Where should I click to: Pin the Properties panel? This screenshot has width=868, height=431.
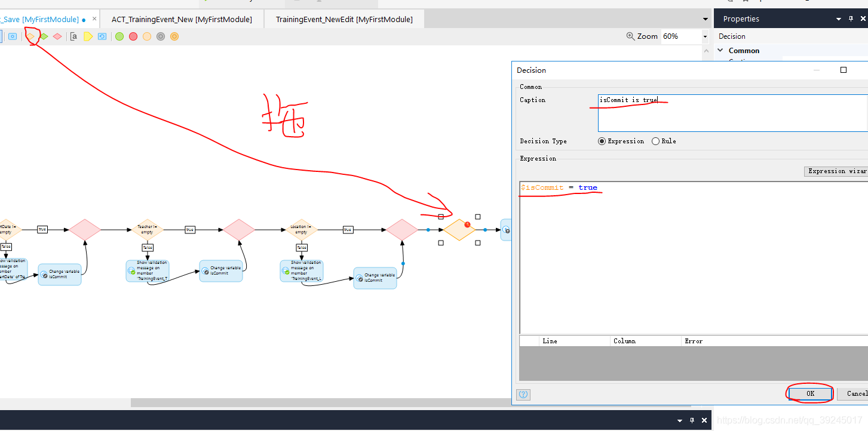coord(851,19)
